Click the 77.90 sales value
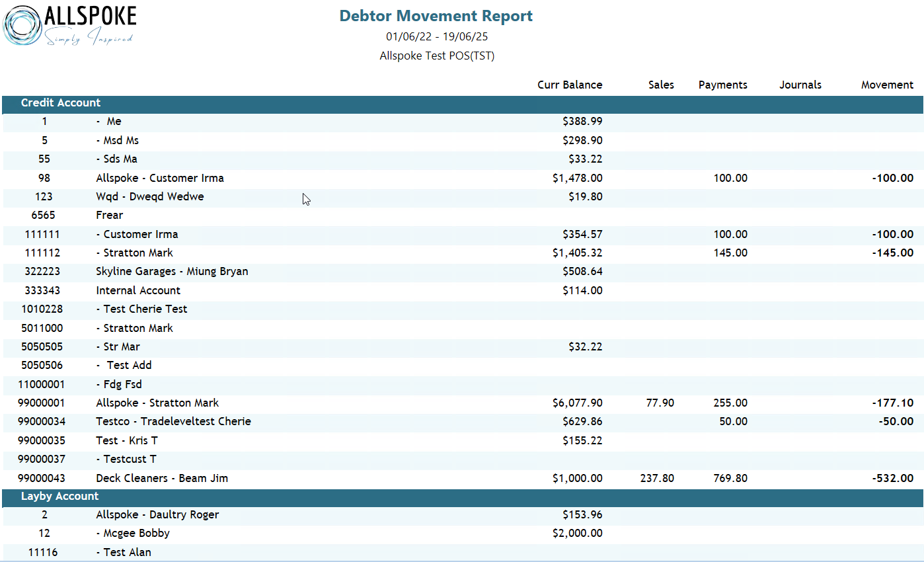 tap(660, 403)
